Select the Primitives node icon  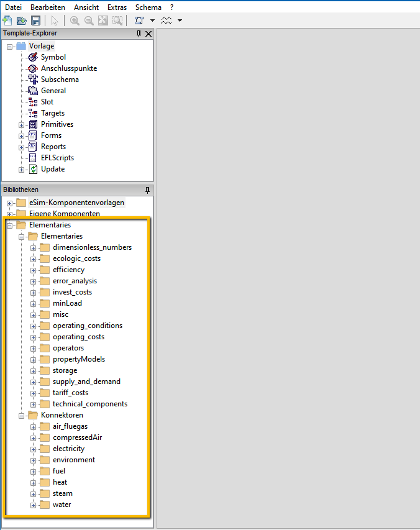(33, 124)
